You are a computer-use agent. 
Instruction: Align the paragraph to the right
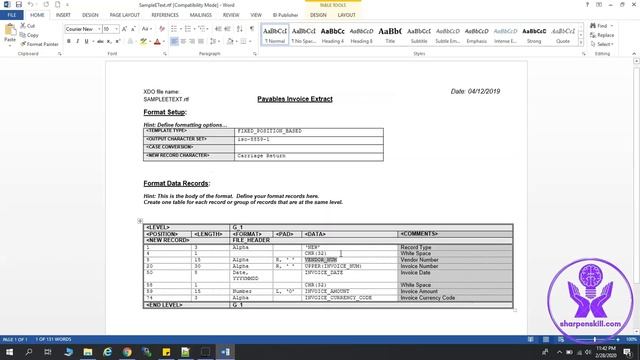click(x=192, y=41)
